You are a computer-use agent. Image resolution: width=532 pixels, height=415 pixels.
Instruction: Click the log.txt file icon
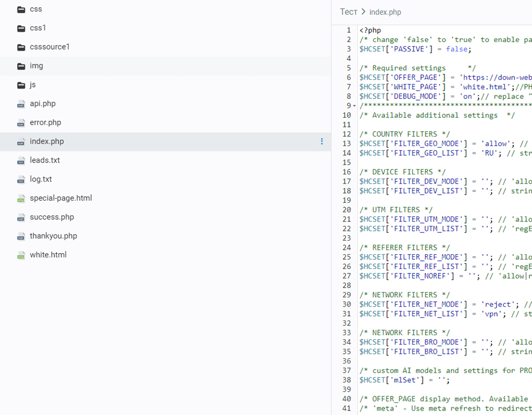point(21,180)
